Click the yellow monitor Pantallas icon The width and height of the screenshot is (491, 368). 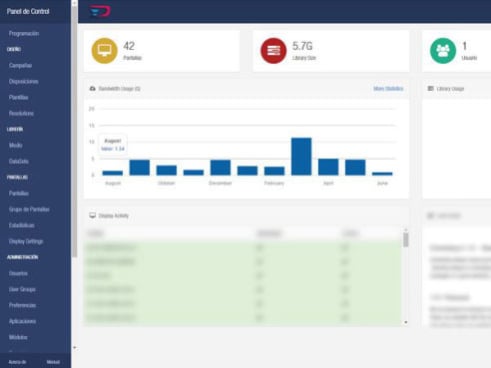(x=105, y=51)
